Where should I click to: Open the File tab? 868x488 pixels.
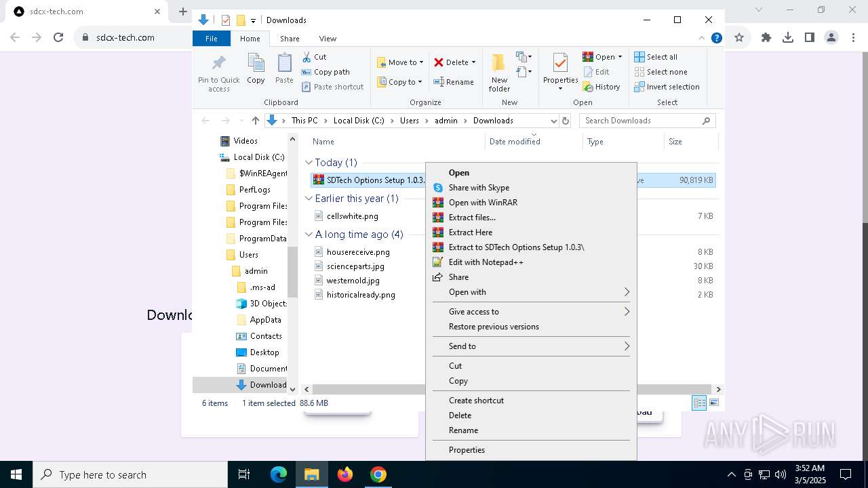click(212, 39)
